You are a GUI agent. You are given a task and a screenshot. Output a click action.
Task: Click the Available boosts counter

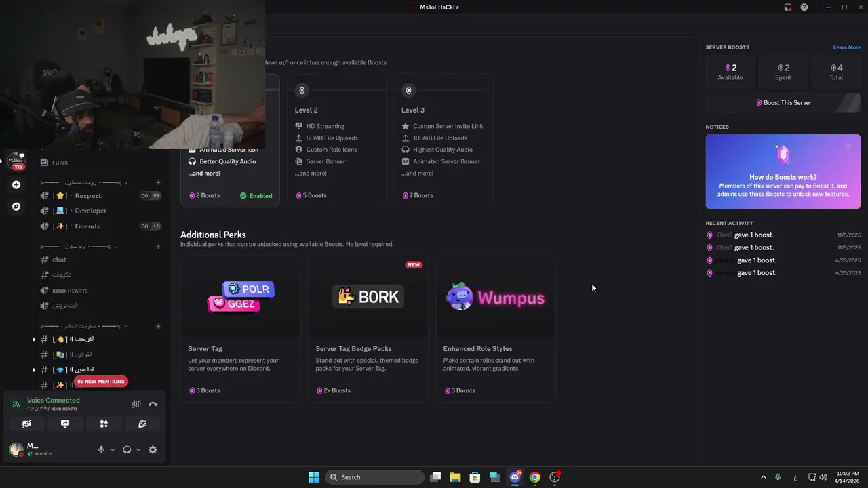(730, 72)
